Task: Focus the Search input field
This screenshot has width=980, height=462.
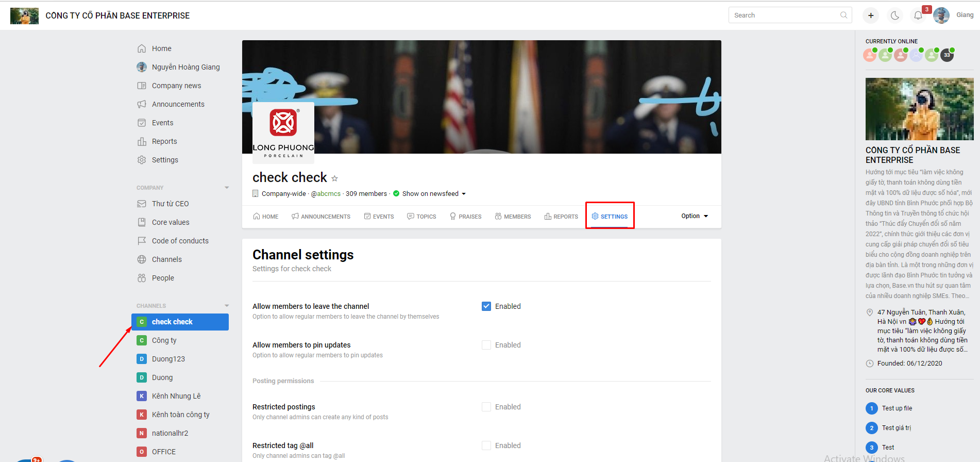Action: pyautogui.click(x=790, y=15)
